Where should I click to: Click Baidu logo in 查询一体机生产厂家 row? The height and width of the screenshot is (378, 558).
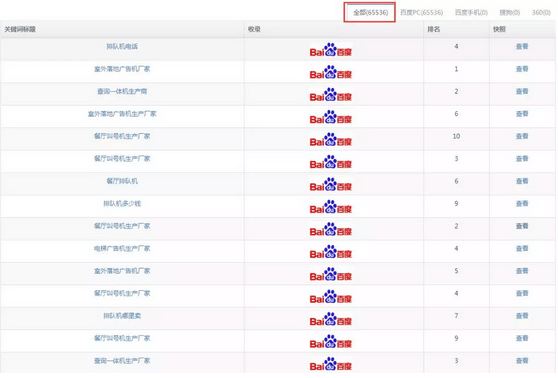tap(331, 364)
